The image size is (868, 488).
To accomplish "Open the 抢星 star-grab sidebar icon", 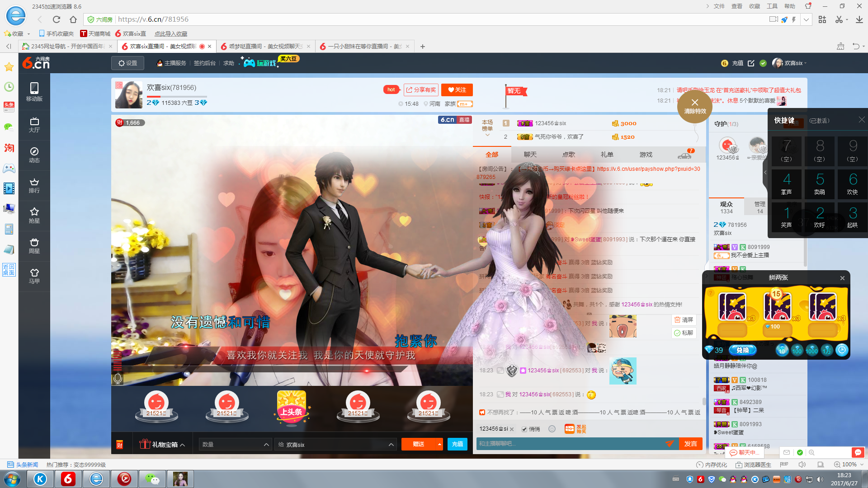I will click(34, 216).
